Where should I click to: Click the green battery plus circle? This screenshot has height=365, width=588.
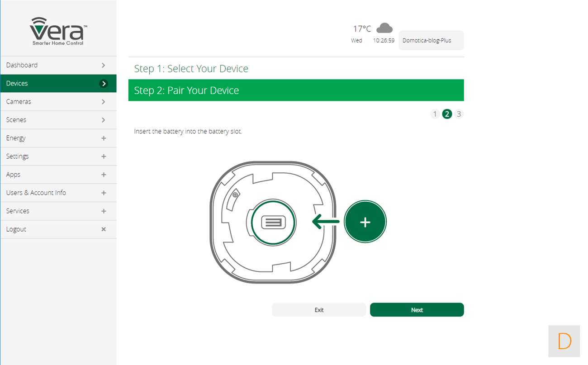click(x=365, y=222)
